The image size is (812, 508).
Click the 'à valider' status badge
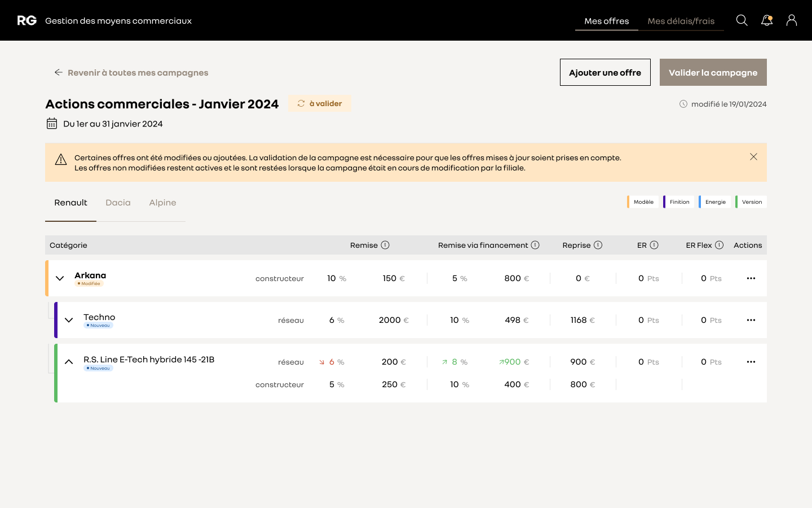(x=320, y=103)
